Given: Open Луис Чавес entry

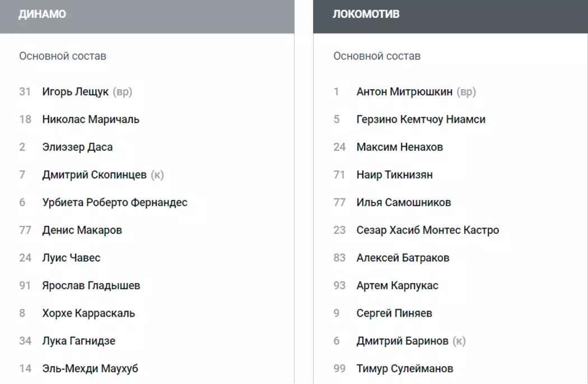Looking at the screenshot, I should pos(71,258).
